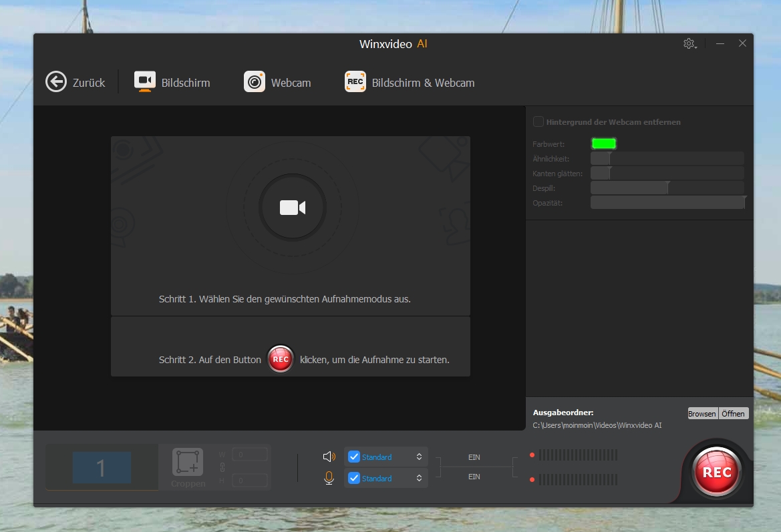Click the small REC button in Schritt 2
The width and height of the screenshot is (781, 532).
281,359
